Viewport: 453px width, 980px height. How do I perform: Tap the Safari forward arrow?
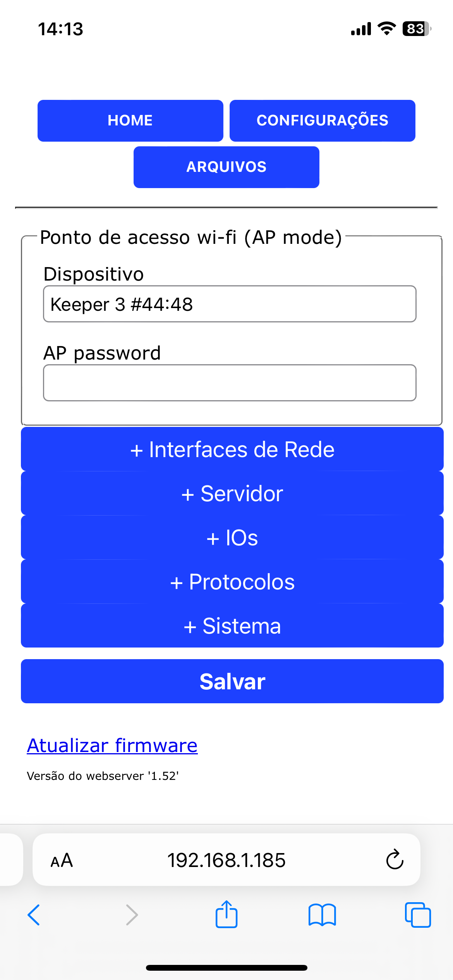132,915
